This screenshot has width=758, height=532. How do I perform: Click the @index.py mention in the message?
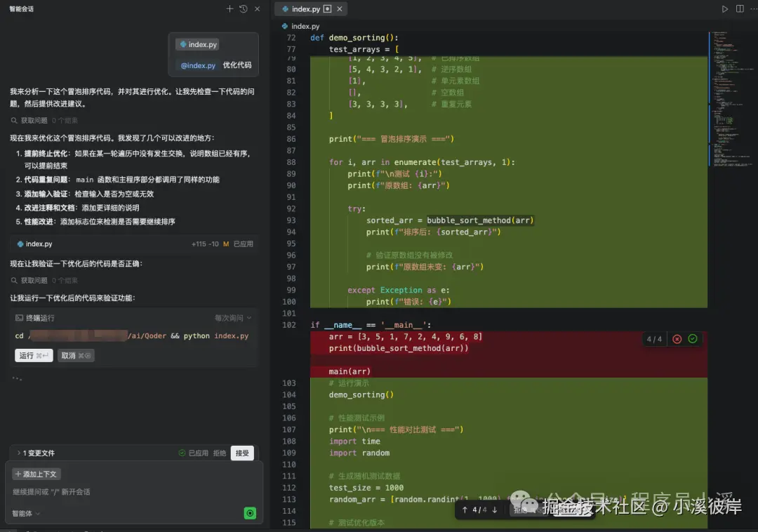[x=198, y=65]
